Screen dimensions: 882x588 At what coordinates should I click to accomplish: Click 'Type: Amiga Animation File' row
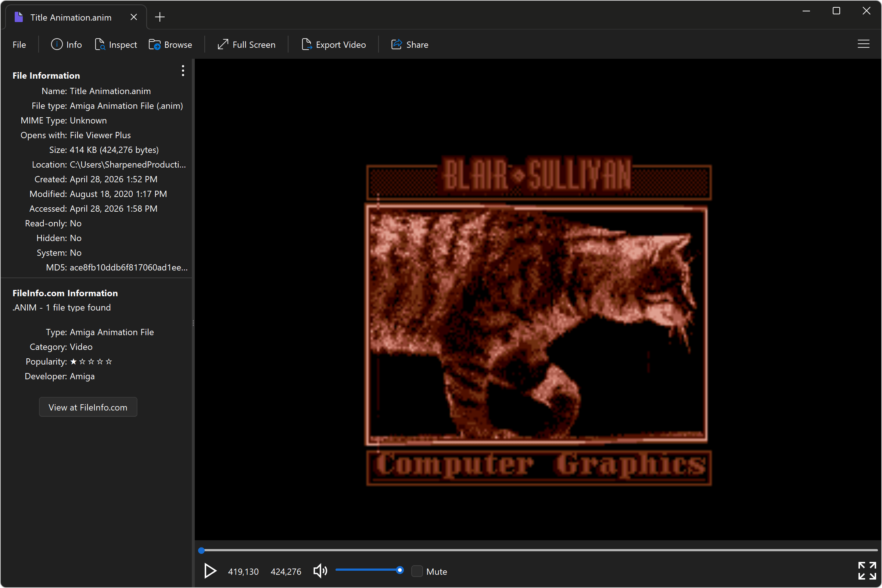pos(100,332)
